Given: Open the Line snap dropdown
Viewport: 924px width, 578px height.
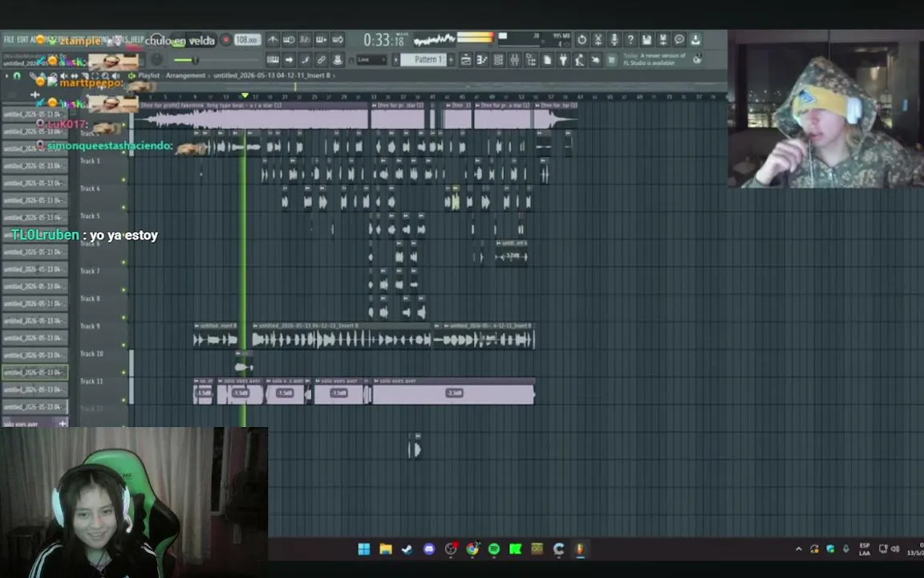Looking at the screenshot, I should [x=371, y=59].
